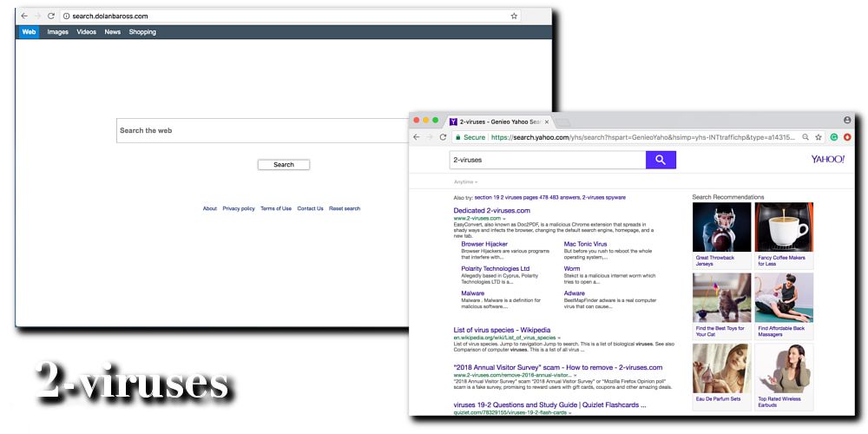868x434 pixels.
Task: Reload the Yahoo search page
Action: click(x=443, y=137)
